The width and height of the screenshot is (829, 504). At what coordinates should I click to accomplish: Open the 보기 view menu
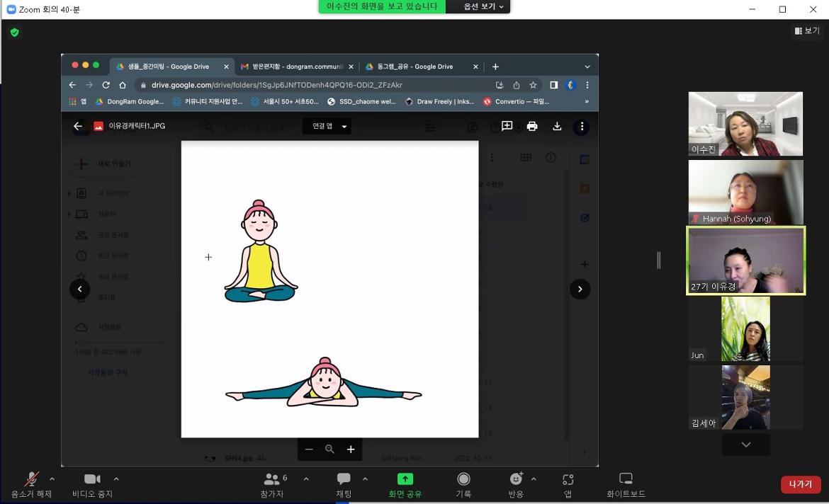(807, 31)
